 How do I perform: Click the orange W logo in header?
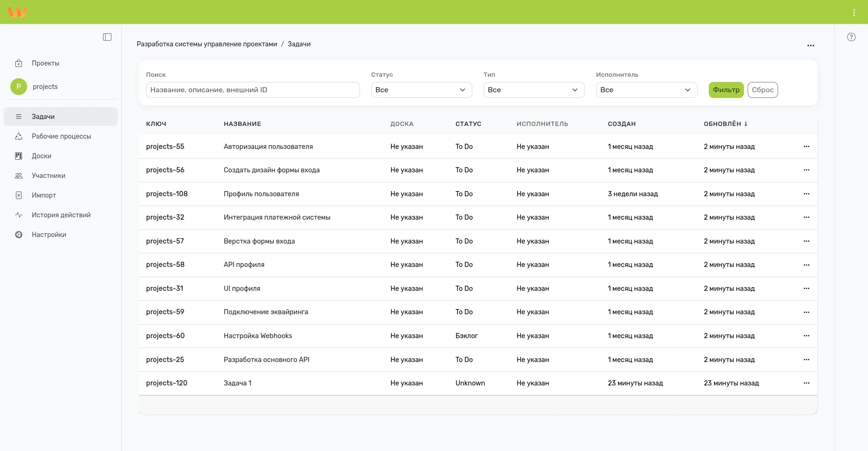tap(17, 12)
